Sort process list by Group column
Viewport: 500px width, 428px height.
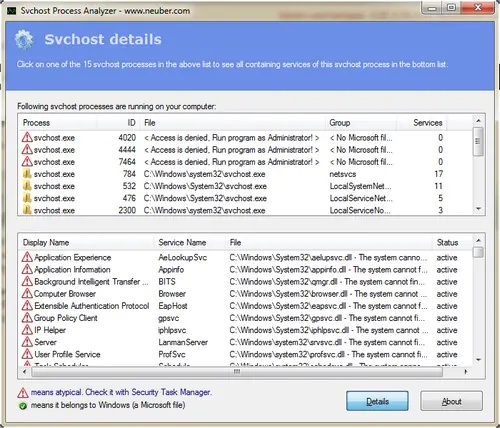tap(361, 123)
